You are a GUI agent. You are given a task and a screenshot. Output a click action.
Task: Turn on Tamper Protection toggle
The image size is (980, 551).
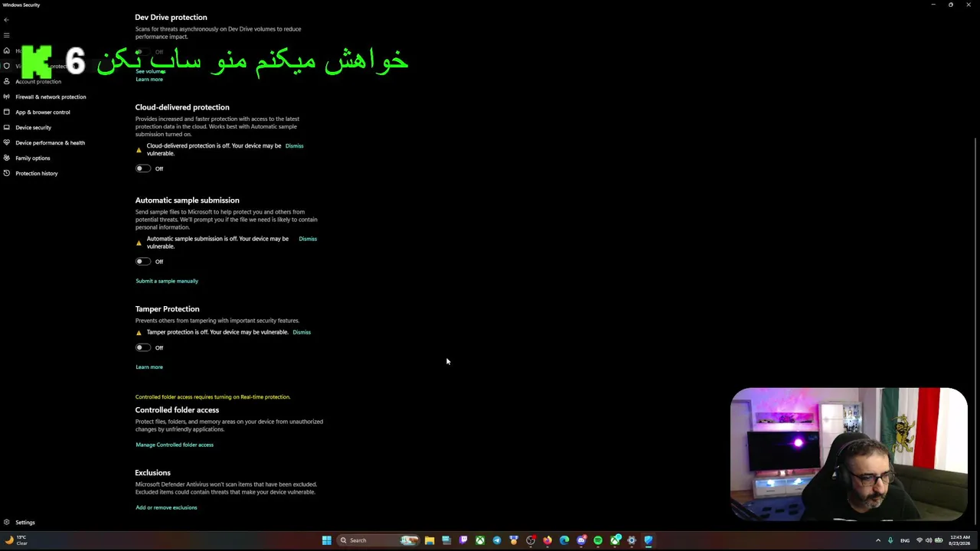[x=142, y=347]
